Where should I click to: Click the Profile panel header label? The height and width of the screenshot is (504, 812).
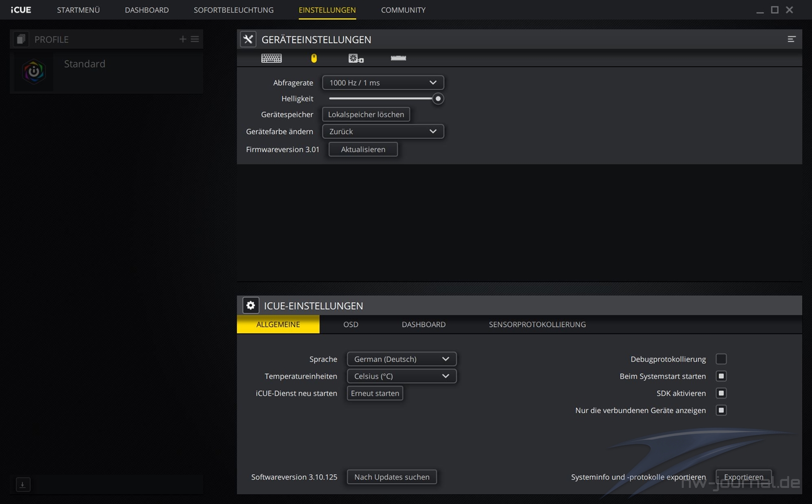pos(51,40)
